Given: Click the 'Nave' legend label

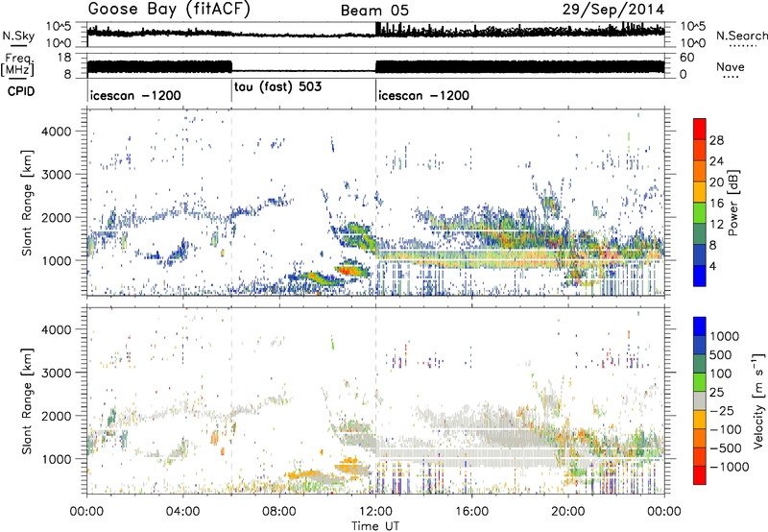Looking at the screenshot, I should (731, 67).
